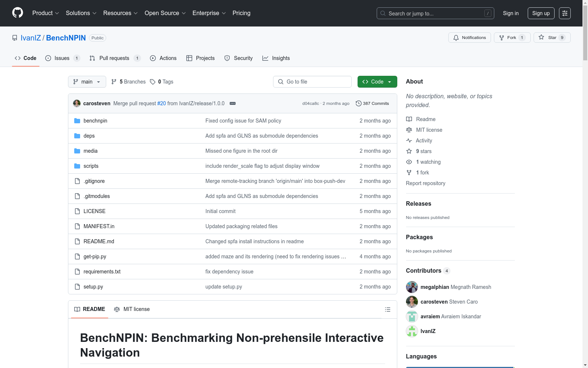The height and width of the screenshot is (368, 588).
Task: Open the requirements.txt file
Action: coord(102,272)
